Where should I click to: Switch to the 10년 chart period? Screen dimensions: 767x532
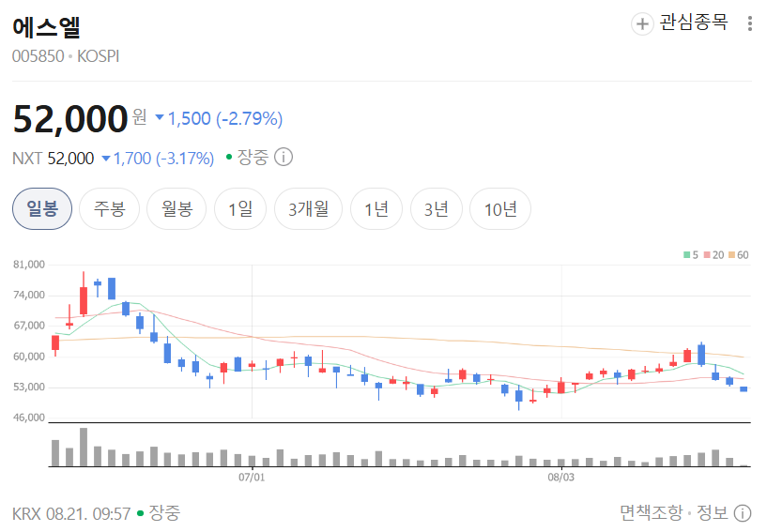(x=500, y=209)
